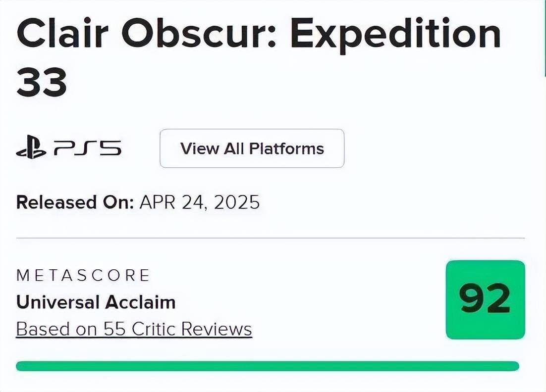This screenshot has width=546, height=392.
Task: Click the Released On label
Action: coord(75,202)
